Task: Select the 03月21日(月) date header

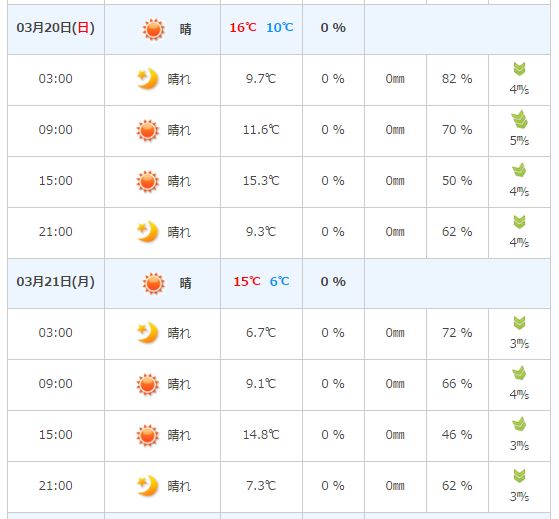Action: point(56,282)
